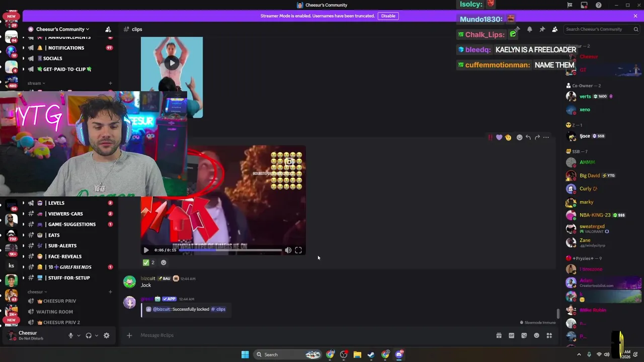
Task: Toggle member list icon in channel header
Action: 554,29
